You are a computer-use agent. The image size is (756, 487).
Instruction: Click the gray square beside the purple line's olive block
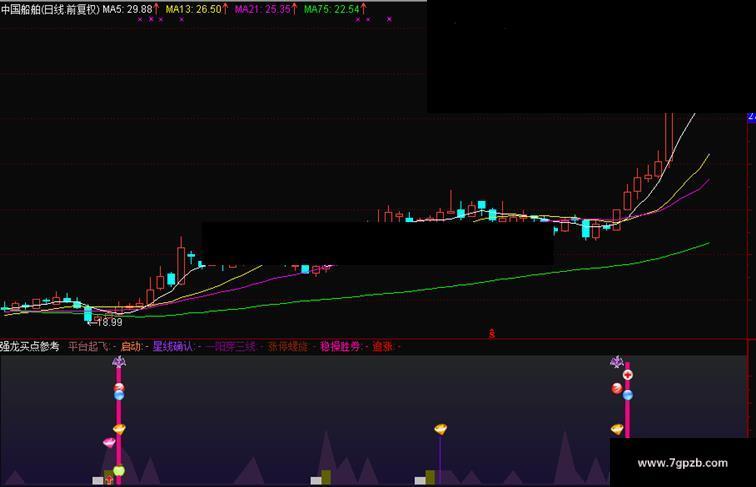(x=420, y=480)
